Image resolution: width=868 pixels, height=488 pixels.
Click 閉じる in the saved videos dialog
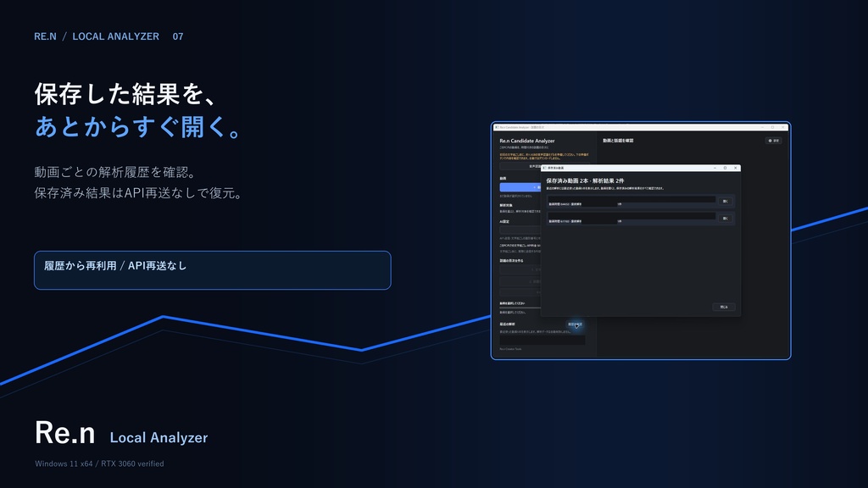tap(724, 307)
